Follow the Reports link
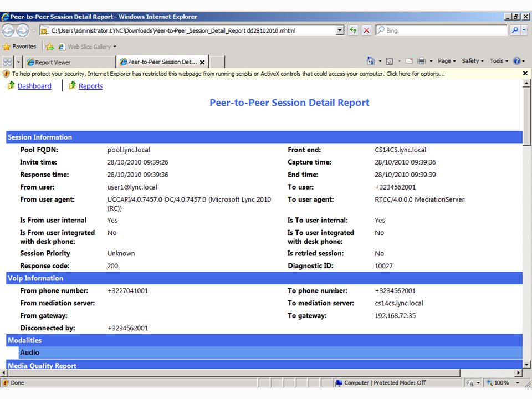Screen dimensions: 532x399 point(90,86)
